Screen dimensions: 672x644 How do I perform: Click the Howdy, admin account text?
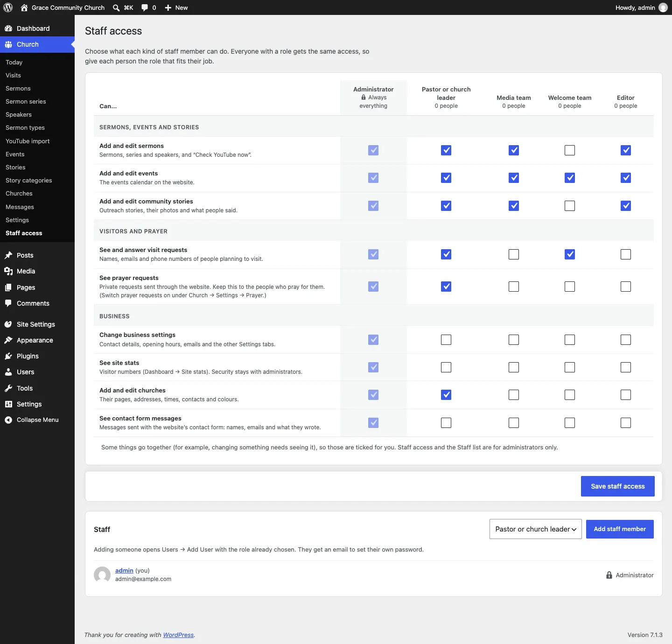635,7
